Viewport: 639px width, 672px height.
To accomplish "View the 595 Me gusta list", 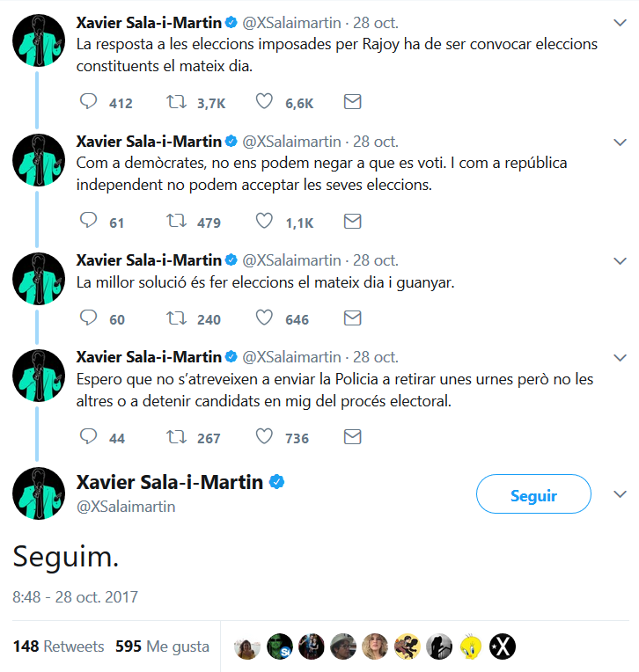I will (162, 646).
